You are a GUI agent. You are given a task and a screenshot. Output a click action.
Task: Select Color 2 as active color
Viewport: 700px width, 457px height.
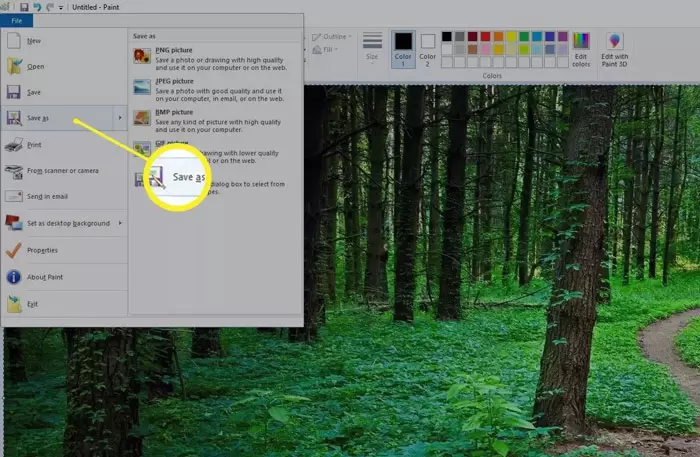[x=427, y=50]
